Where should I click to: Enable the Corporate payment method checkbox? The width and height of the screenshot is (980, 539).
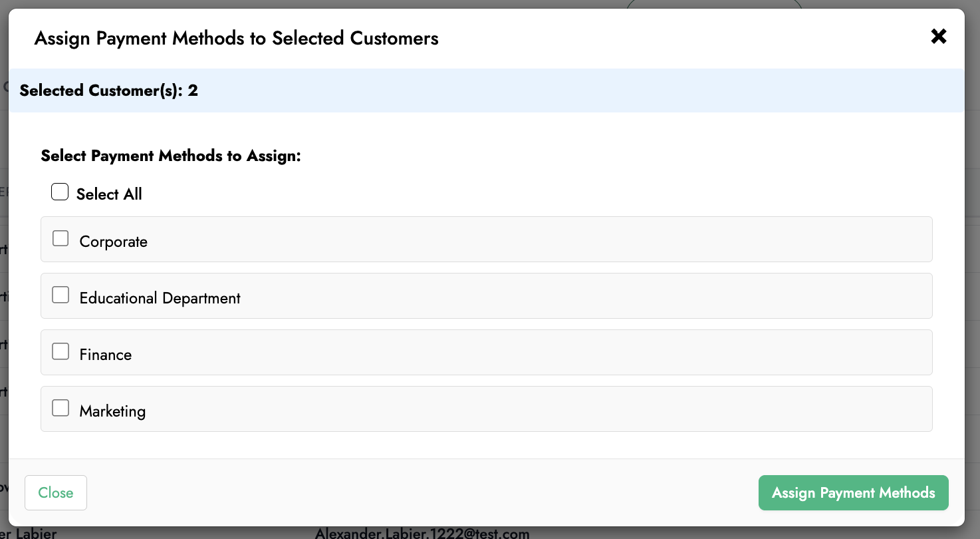pos(61,238)
